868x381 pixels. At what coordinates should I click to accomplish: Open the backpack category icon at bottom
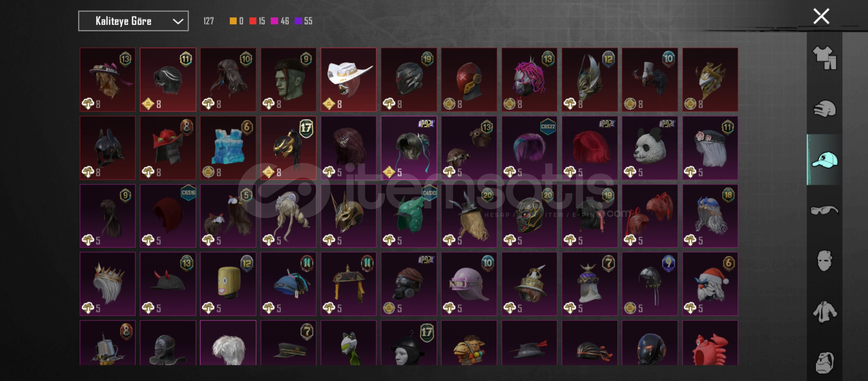point(824,363)
